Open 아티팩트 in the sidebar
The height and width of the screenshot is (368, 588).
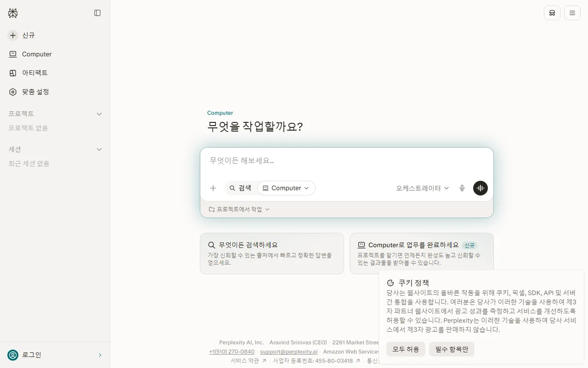coord(55,73)
